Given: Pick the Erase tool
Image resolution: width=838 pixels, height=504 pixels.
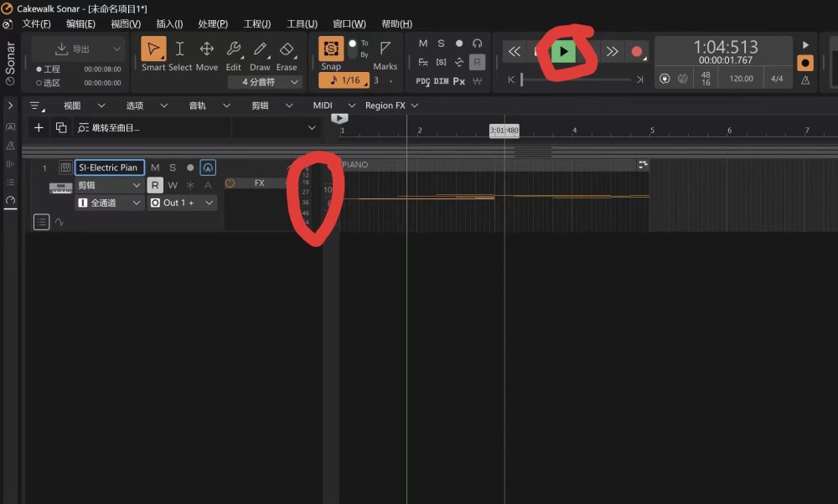Looking at the screenshot, I should click(287, 54).
